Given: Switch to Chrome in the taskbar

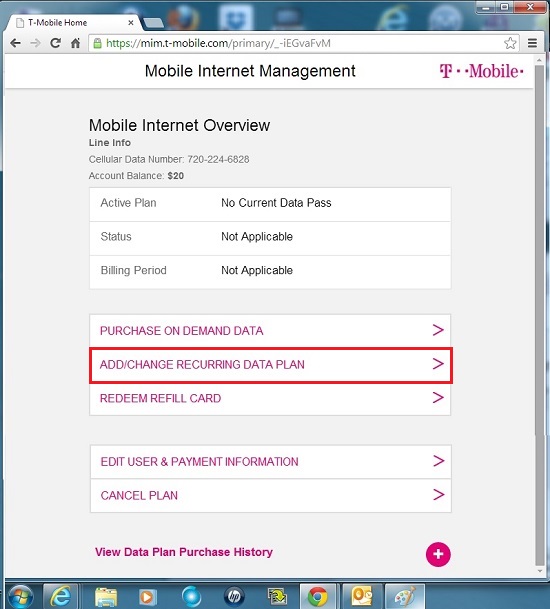Looking at the screenshot, I should 318,597.
